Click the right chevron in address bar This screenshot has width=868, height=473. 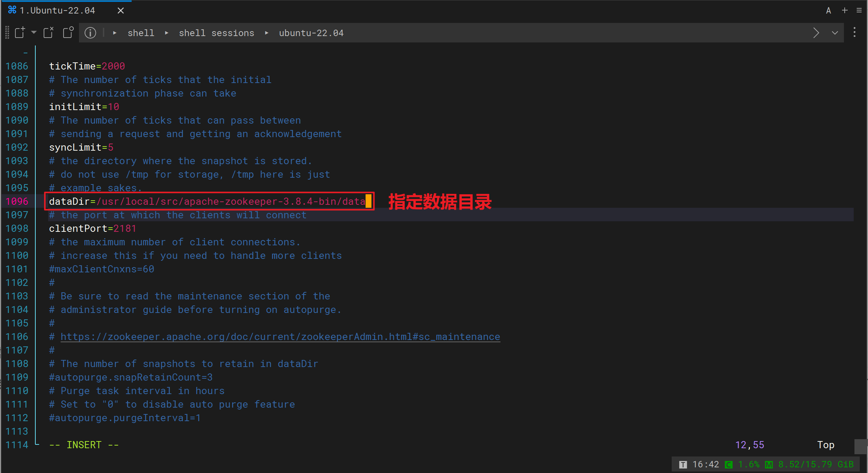[816, 33]
